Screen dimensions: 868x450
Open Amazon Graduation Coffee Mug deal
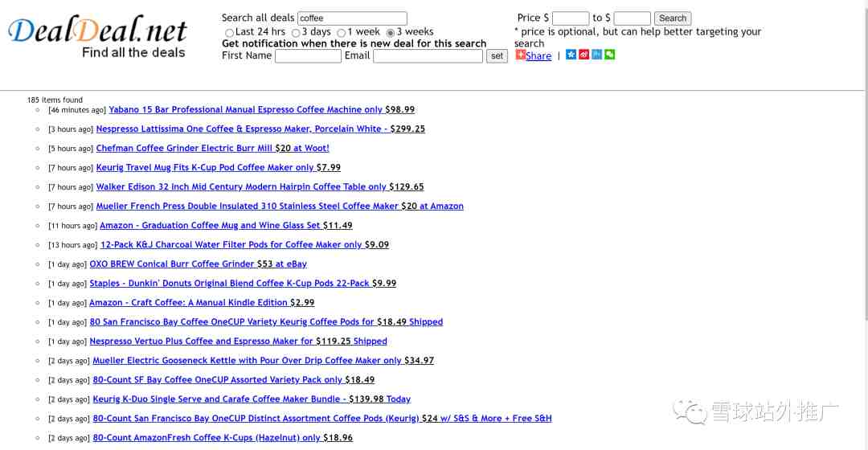[226, 225]
